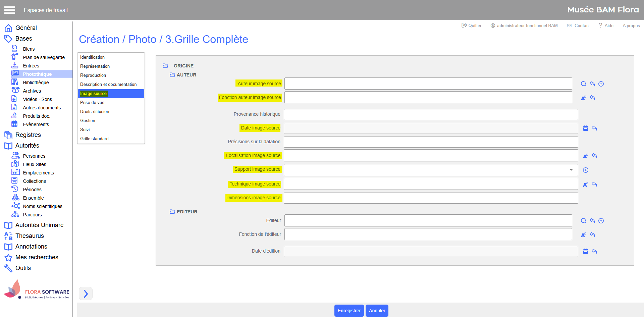Switch to the Prise de vue section
Viewport: 644px width, 317px height.
[x=92, y=103]
